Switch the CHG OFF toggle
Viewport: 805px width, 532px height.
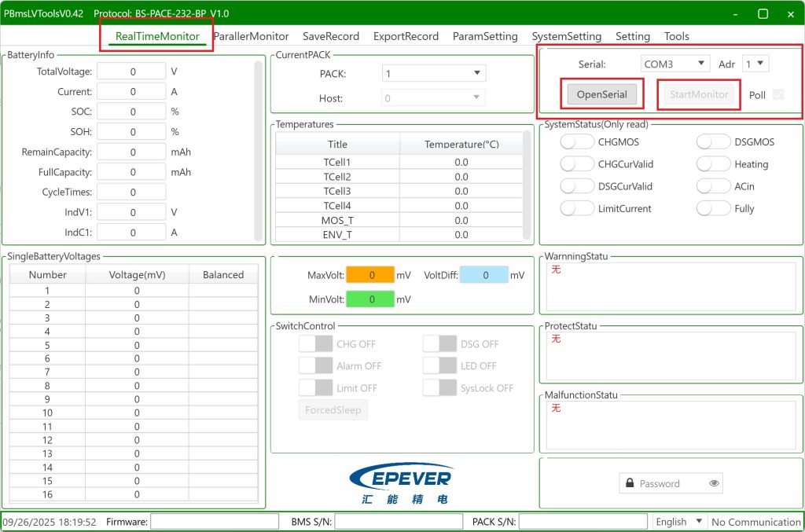tap(316, 344)
